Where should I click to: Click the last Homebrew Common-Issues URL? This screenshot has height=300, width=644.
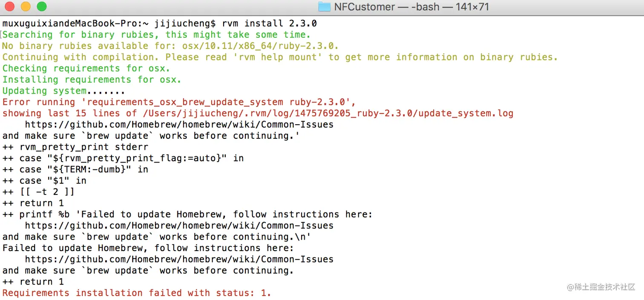[179, 259]
